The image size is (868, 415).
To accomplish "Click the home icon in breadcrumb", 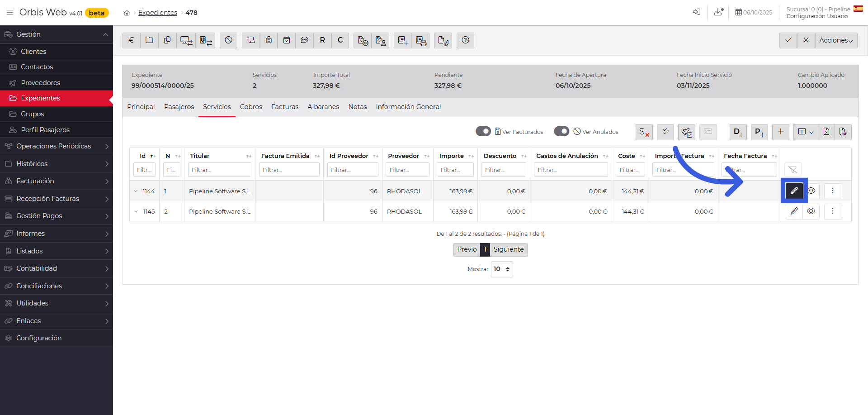I will [127, 13].
